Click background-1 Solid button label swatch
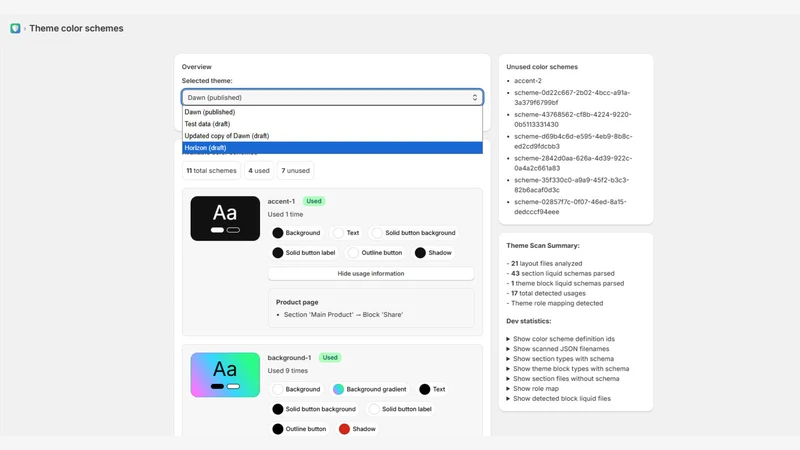This screenshot has height=450, width=800. point(374,409)
